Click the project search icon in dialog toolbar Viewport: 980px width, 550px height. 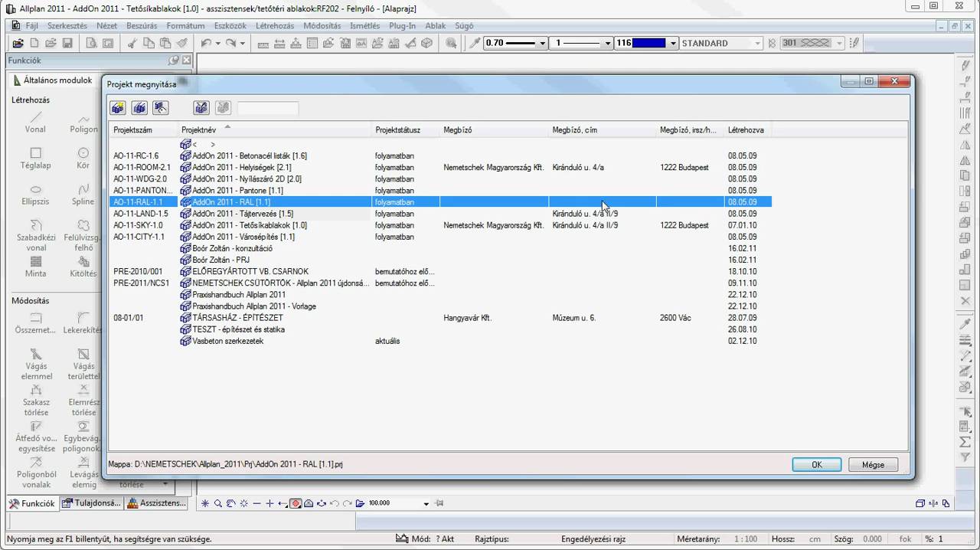(201, 108)
